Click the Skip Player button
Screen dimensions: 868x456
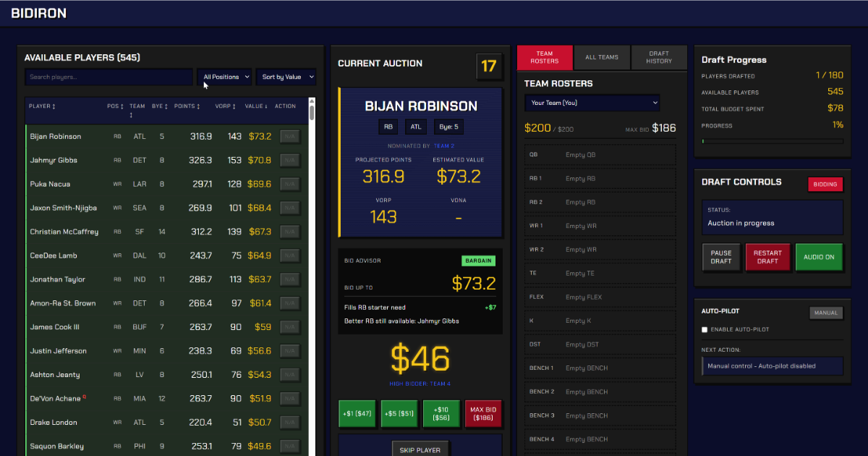(x=420, y=449)
